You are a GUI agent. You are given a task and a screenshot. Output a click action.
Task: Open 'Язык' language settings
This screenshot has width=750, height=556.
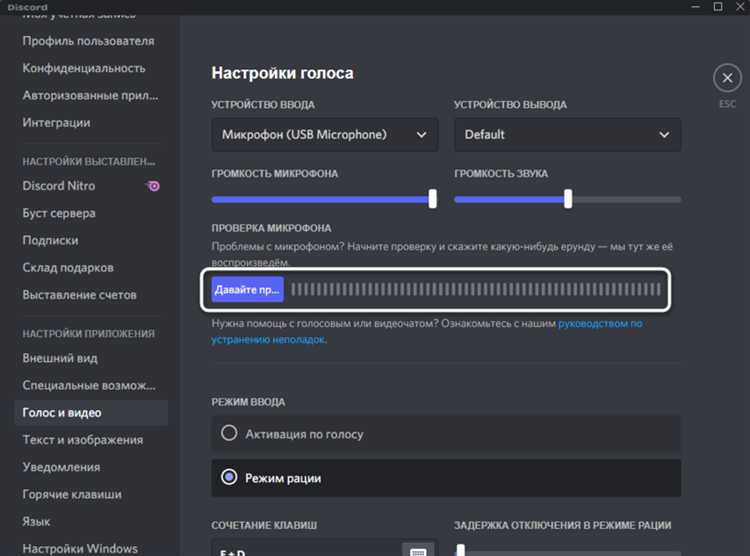coord(36,522)
